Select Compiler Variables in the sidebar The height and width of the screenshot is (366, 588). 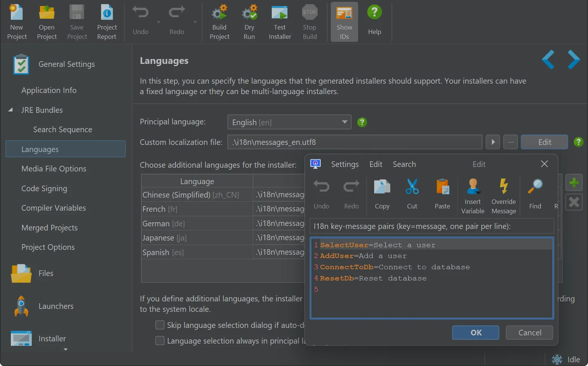coord(53,208)
